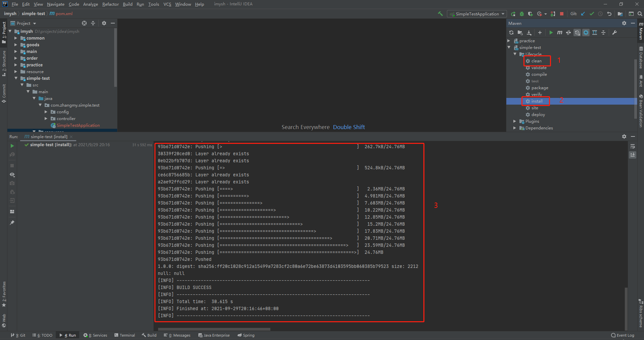Click the Run console horizontal scrollbar
Image resolution: width=644 pixels, height=340 pixels.
[214, 329]
